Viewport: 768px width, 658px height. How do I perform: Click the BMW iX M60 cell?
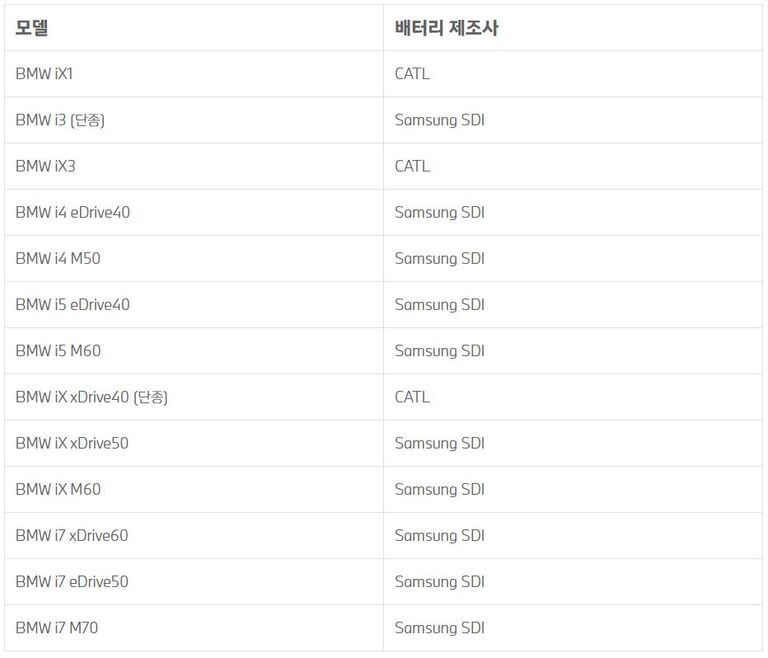58,489
